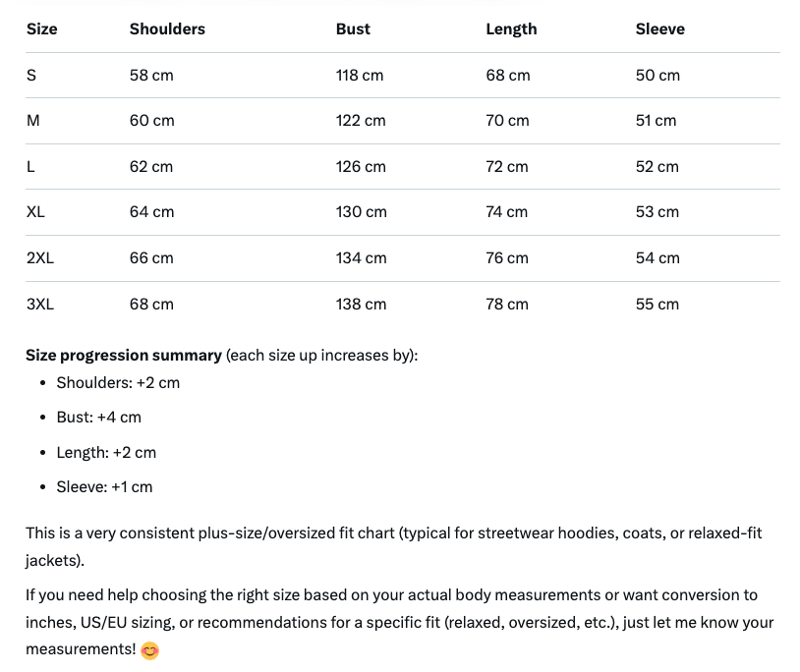Click the smiling emoji after measurements
Viewport: 800px width, 672px height.
click(149, 650)
